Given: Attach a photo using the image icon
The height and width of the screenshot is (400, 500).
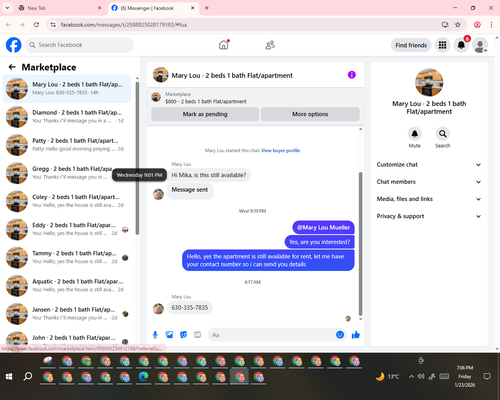Looking at the screenshot, I should [169, 335].
